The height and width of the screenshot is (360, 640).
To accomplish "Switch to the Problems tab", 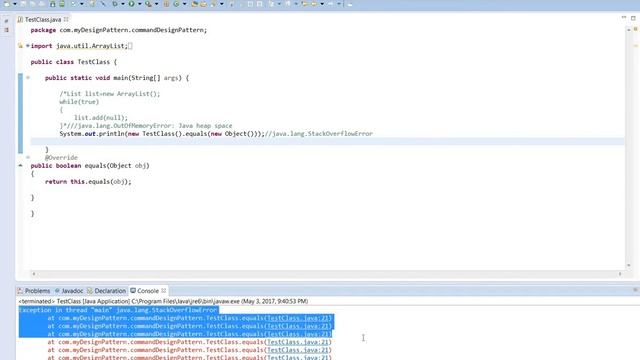I will click(x=34, y=291).
